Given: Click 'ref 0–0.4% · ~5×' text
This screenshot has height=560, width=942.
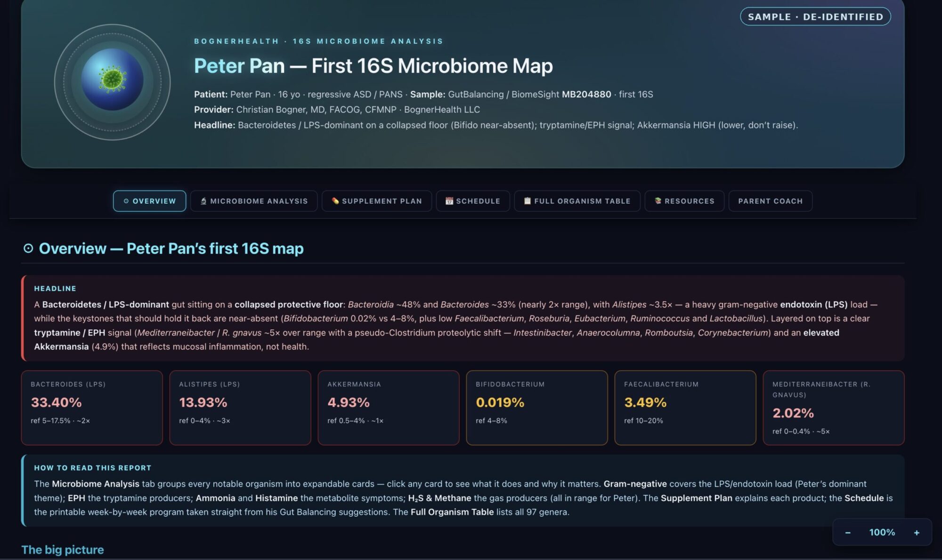Looking at the screenshot, I should pos(801,432).
